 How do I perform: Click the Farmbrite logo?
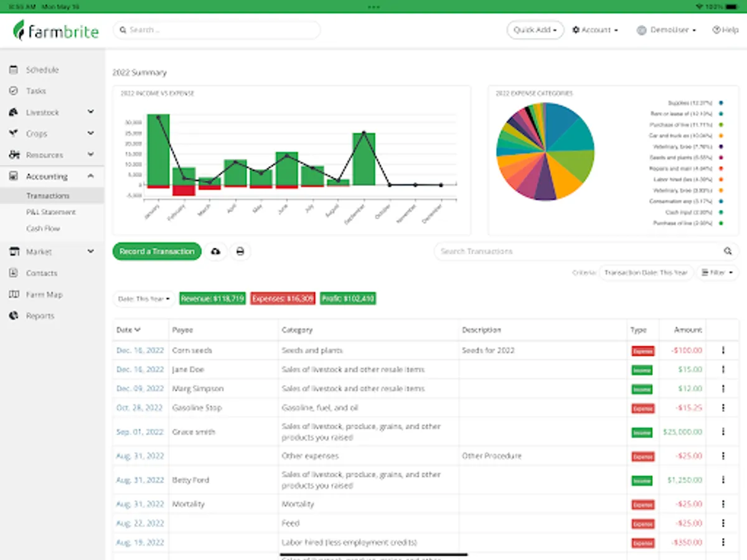point(56,30)
